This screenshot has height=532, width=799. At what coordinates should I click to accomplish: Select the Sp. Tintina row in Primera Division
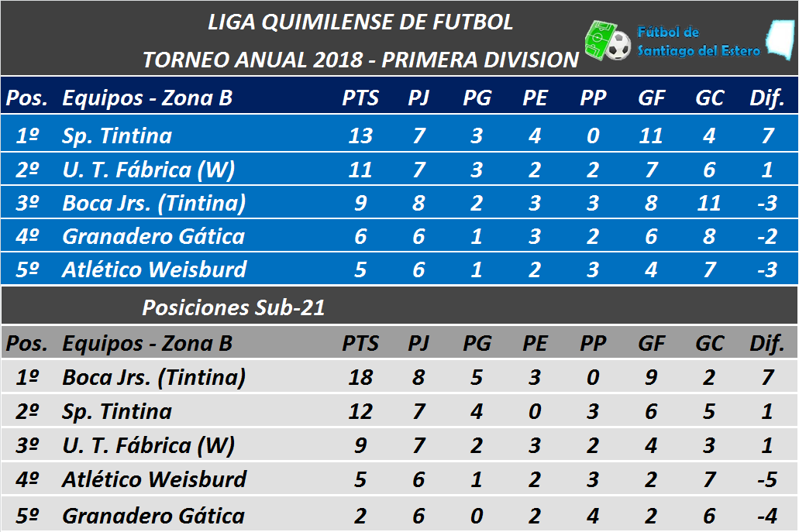point(400,134)
